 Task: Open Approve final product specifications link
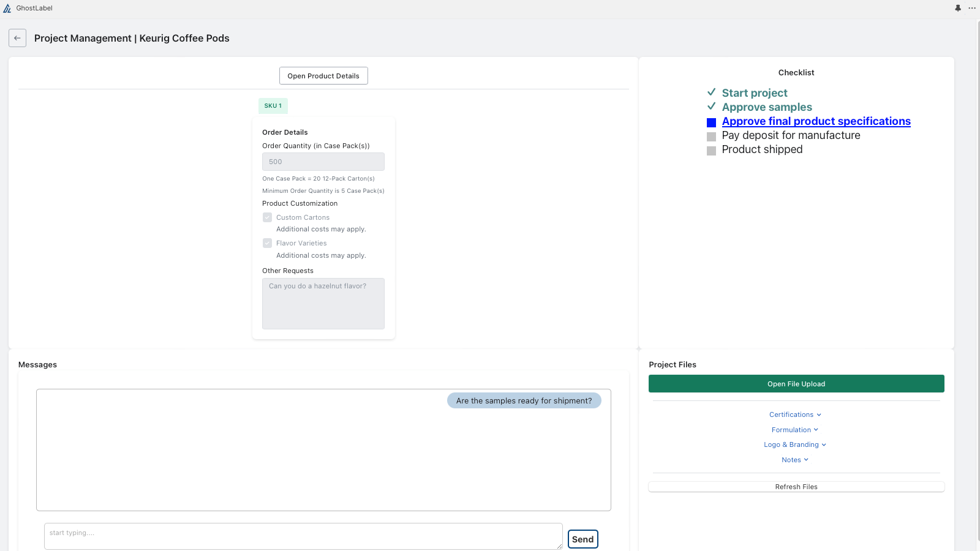click(816, 121)
